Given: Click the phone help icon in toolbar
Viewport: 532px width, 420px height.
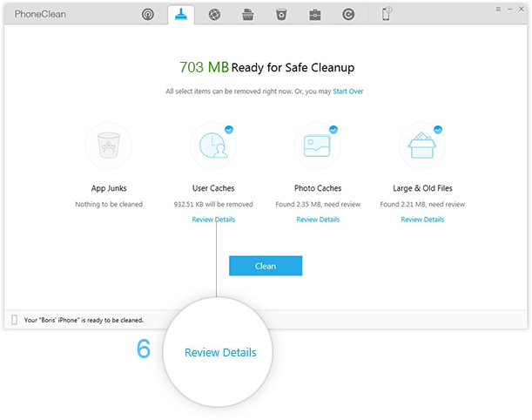Looking at the screenshot, I should (387, 14).
